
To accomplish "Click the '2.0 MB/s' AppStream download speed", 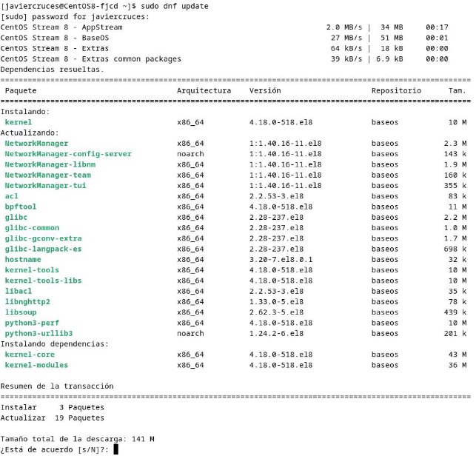I will point(344,27).
